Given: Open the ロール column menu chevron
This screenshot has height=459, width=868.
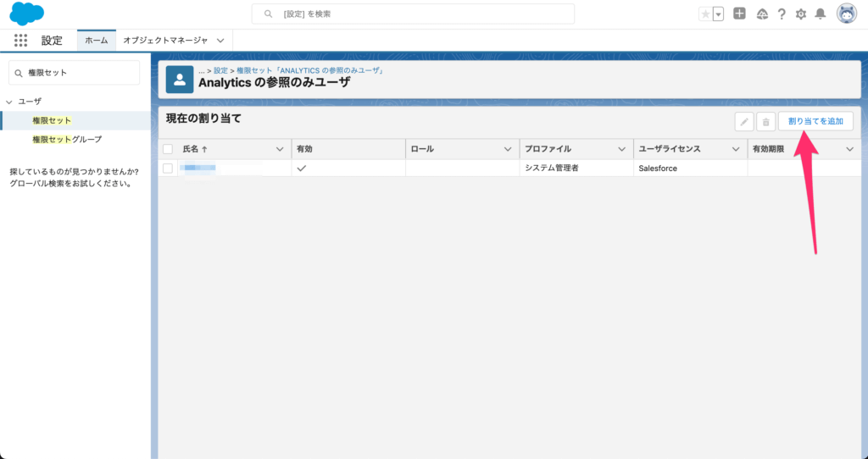Looking at the screenshot, I should (x=508, y=149).
